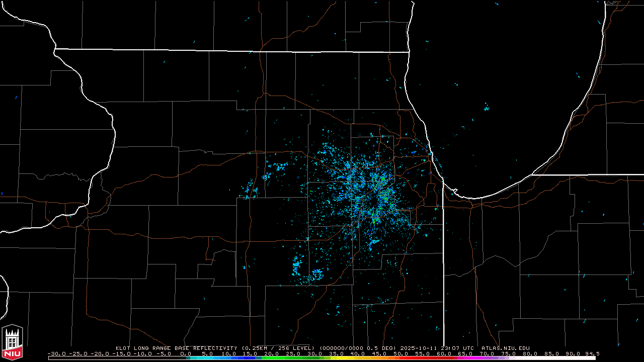Open the ATLAS.NIU.EDU text link
This screenshot has width=644, height=362.
tap(505, 348)
